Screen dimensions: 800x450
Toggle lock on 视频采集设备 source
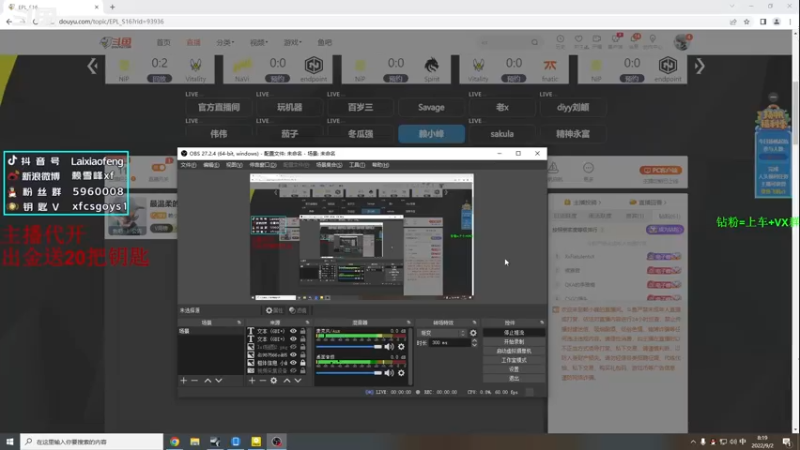[x=303, y=370]
